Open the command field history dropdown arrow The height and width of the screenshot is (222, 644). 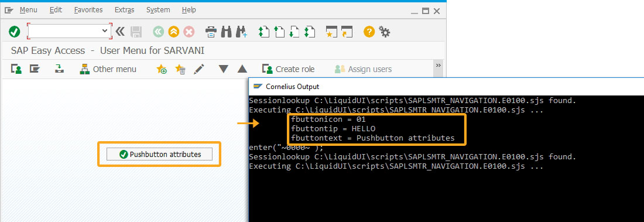pos(105,31)
